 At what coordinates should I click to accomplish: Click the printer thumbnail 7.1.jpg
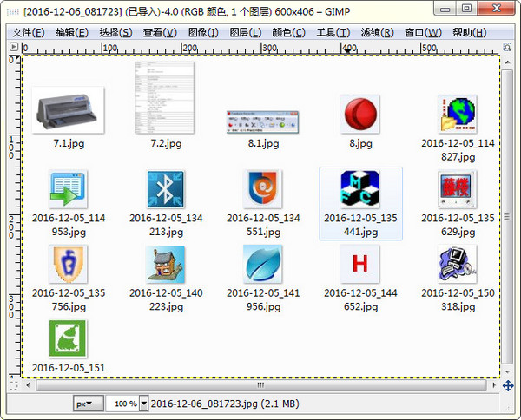(x=68, y=110)
